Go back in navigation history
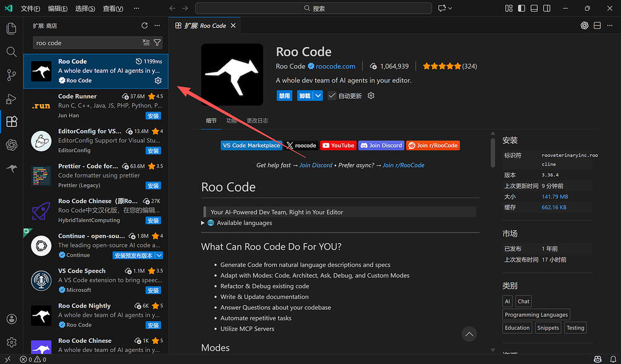 click(172, 8)
